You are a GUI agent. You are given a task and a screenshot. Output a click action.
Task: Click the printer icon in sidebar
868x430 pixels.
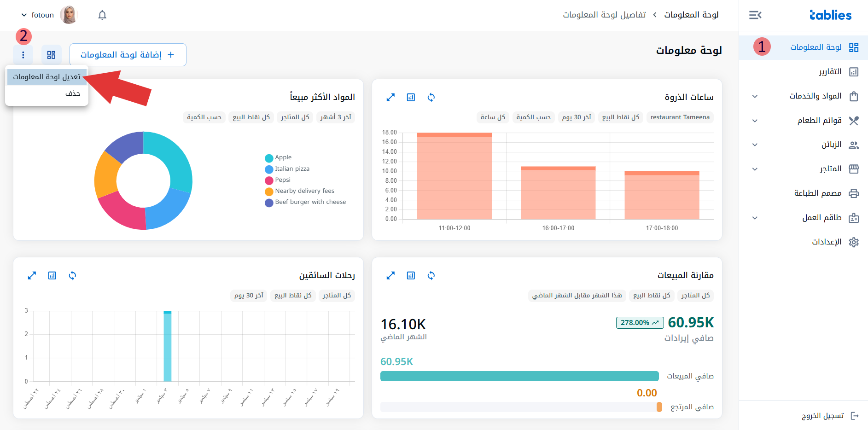click(854, 193)
